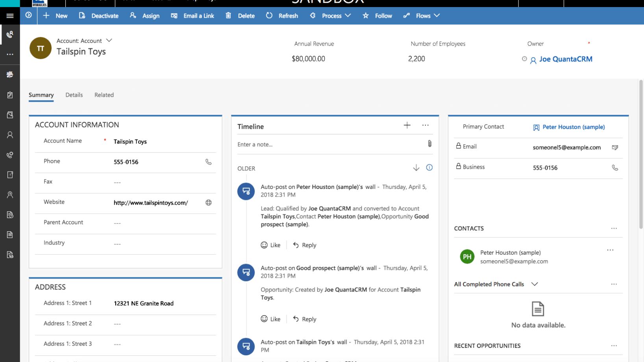Screen dimensions: 644x362
Task: Open the Flows dropdown menu
Action: 421,16
